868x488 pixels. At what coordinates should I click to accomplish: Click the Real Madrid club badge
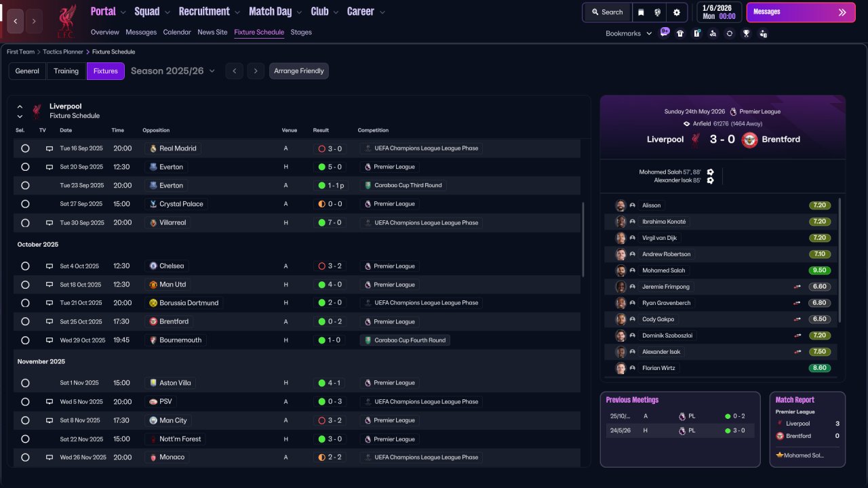(153, 148)
